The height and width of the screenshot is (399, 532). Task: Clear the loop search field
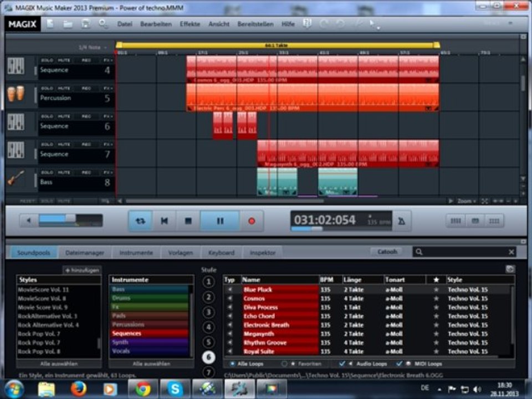point(511,252)
